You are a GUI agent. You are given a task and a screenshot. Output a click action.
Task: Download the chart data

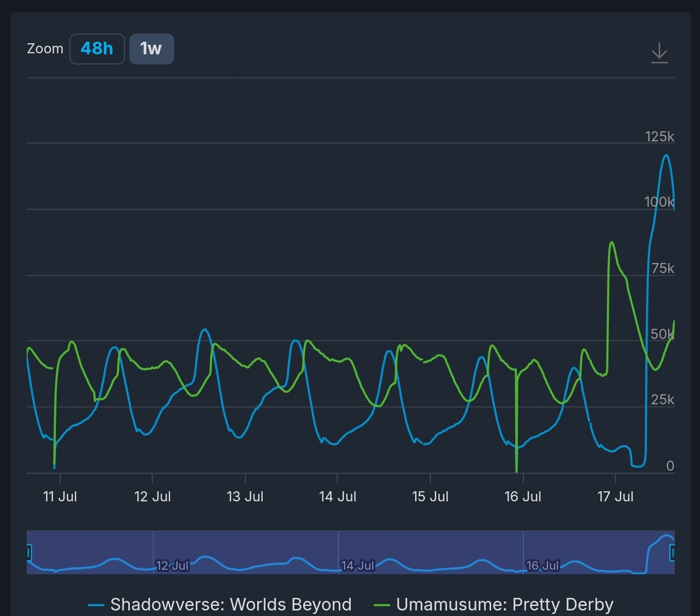(x=659, y=52)
